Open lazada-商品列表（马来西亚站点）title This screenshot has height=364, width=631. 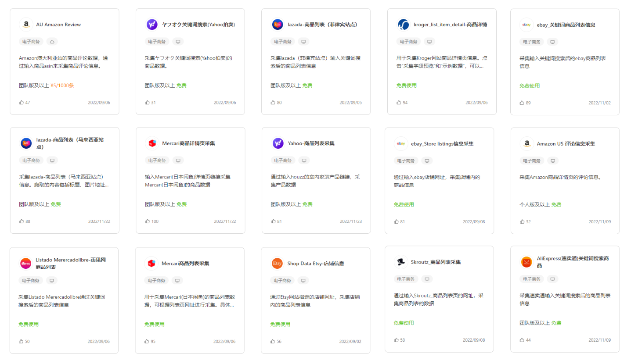[x=70, y=143]
